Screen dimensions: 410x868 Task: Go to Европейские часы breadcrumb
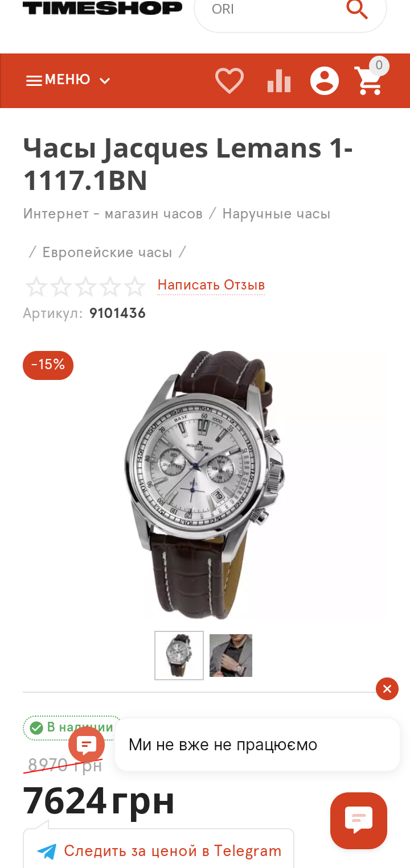click(107, 252)
